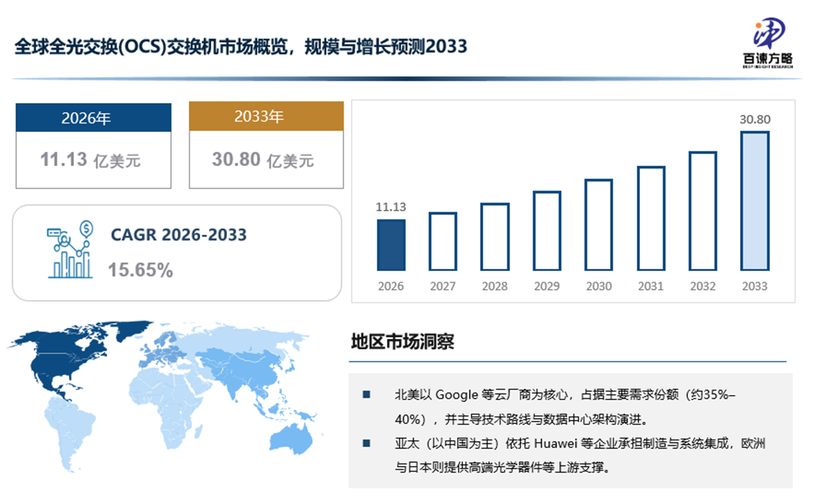This screenshot has height=504, width=814.
Task: Click the bullet square before 亚太 paragraph
Action: point(366,444)
